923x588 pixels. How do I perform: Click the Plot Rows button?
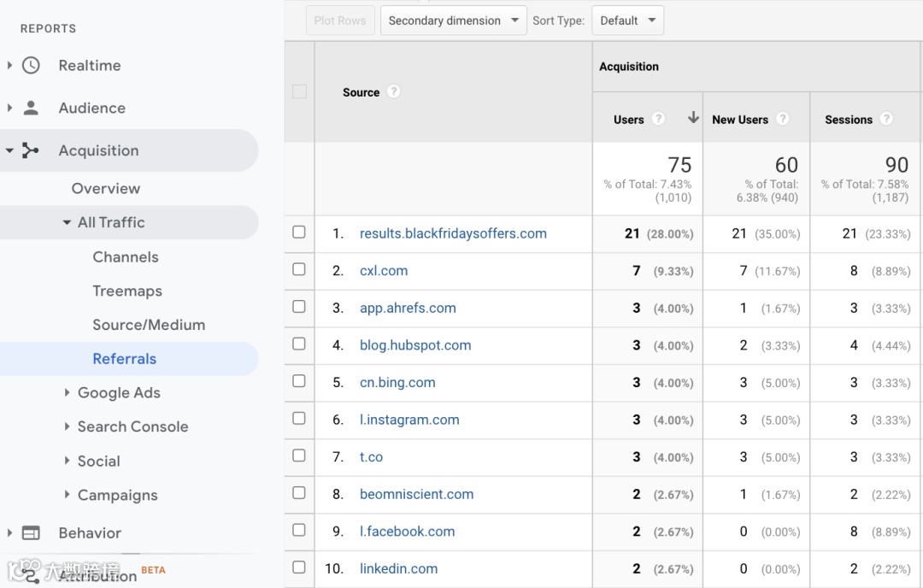click(x=340, y=21)
